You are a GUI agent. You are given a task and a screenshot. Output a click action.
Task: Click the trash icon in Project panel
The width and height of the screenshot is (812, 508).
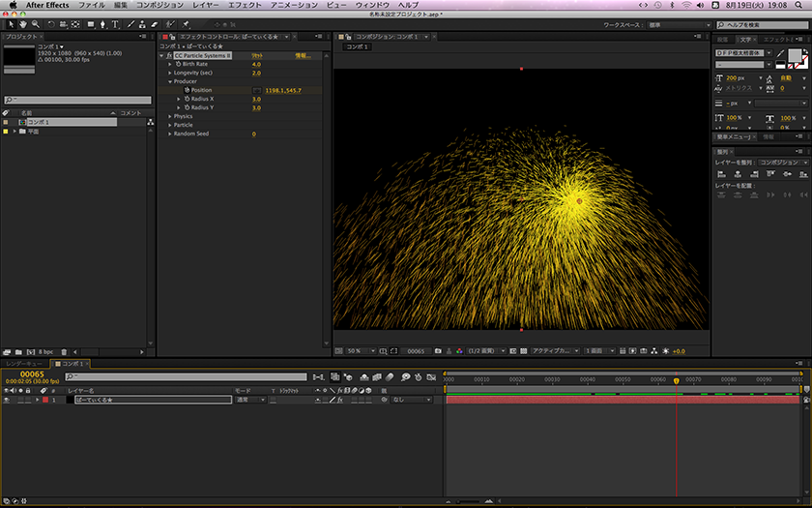coord(65,351)
